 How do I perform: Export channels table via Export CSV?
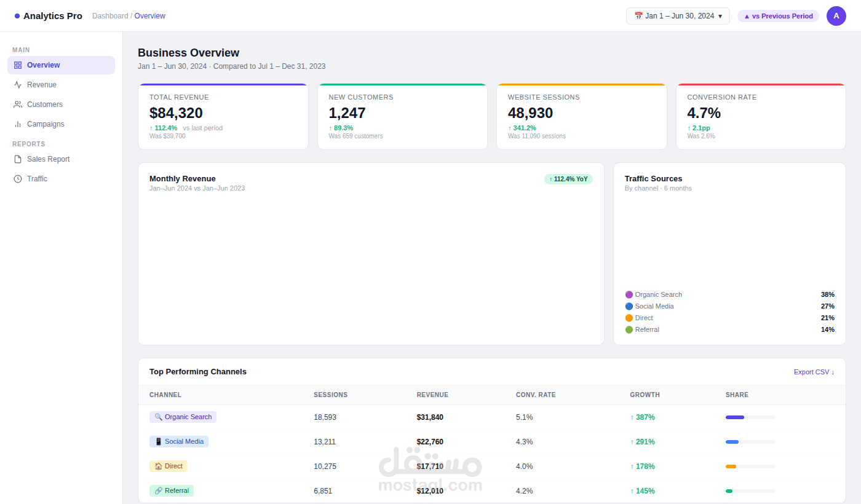click(814, 372)
